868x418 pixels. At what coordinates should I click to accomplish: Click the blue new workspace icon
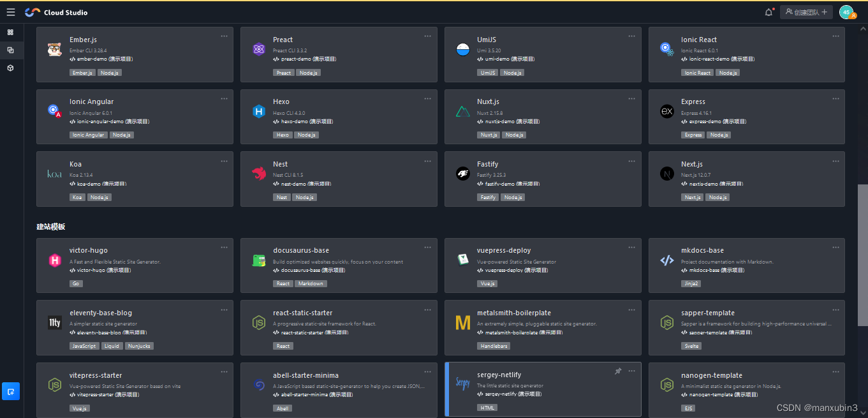click(x=11, y=391)
